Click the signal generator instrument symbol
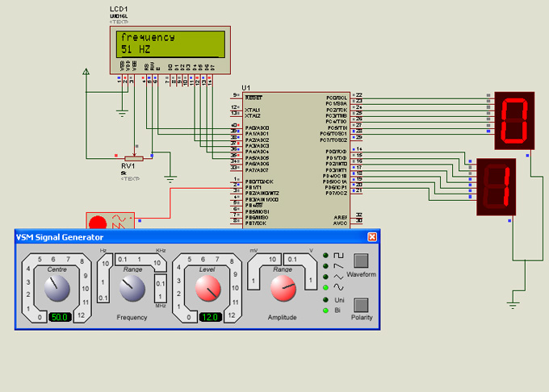 pyautogui.click(x=111, y=221)
